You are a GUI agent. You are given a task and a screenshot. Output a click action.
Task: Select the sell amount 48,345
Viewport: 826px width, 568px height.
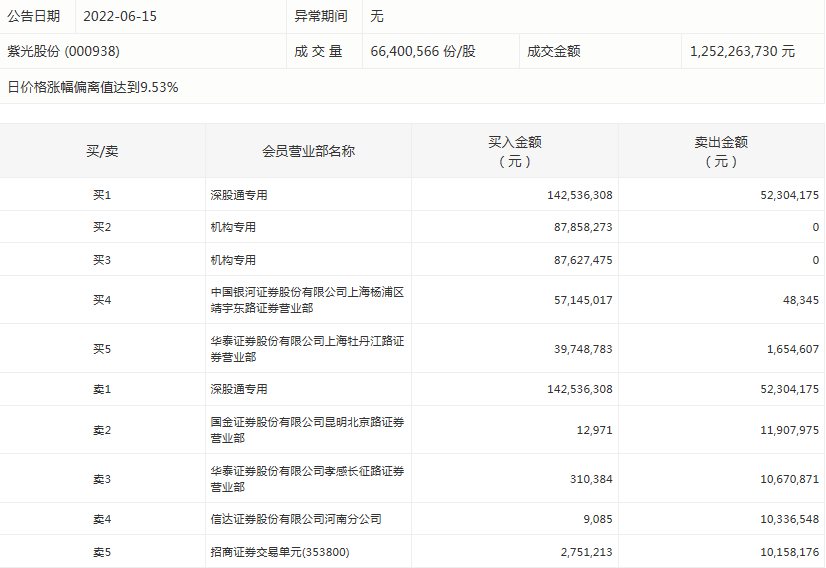pos(801,300)
